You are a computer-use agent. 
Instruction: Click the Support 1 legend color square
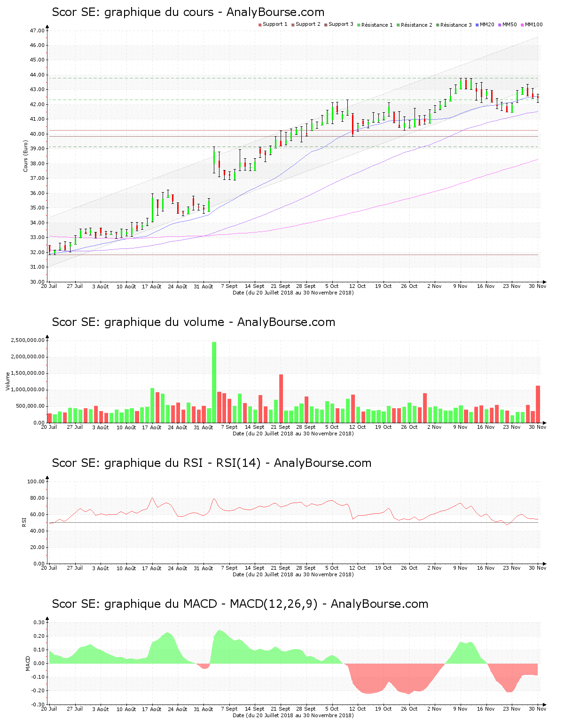[x=260, y=25]
